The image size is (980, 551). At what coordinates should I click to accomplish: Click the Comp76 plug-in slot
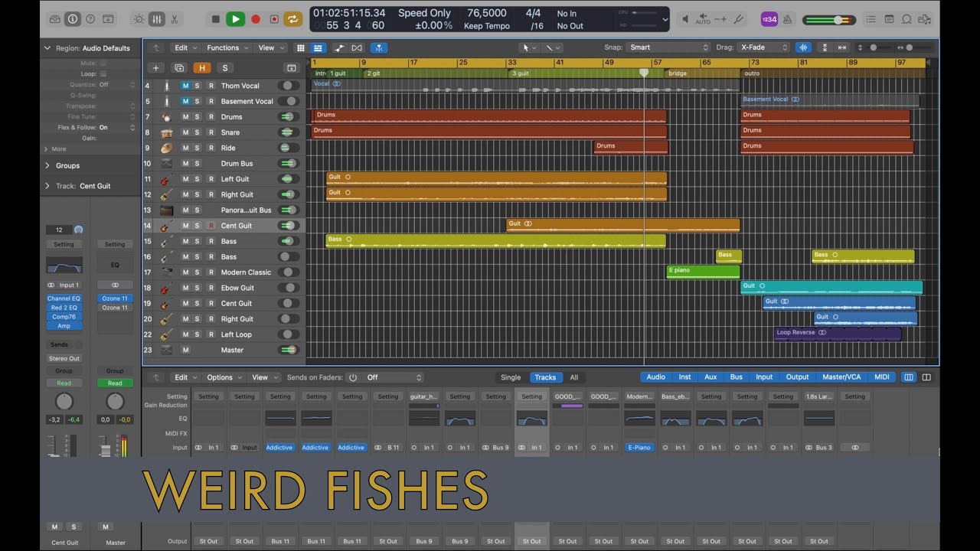[x=64, y=317]
